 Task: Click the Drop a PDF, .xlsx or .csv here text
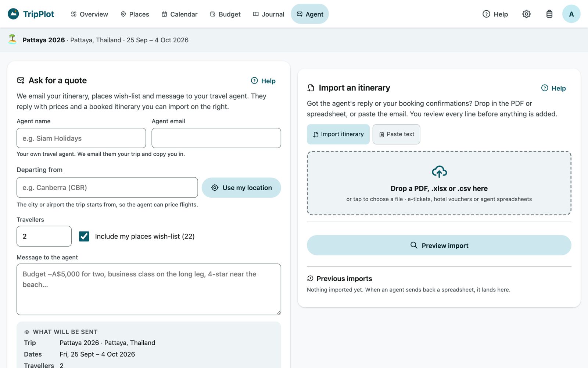pos(439,188)
